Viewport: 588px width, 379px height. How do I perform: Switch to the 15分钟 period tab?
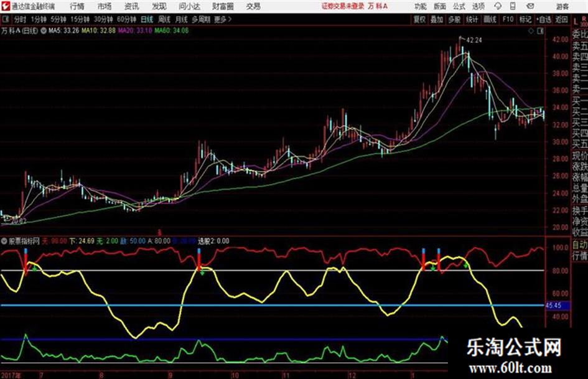click(x=80, y=19)
